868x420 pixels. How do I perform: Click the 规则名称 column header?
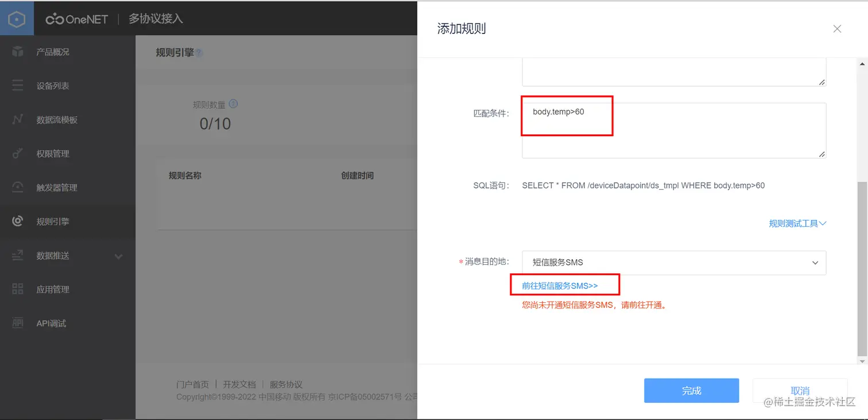(x=185, y=175)
